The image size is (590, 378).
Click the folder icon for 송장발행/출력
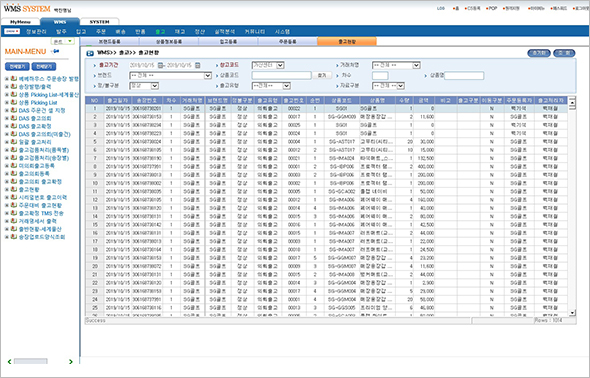(14, 87)
